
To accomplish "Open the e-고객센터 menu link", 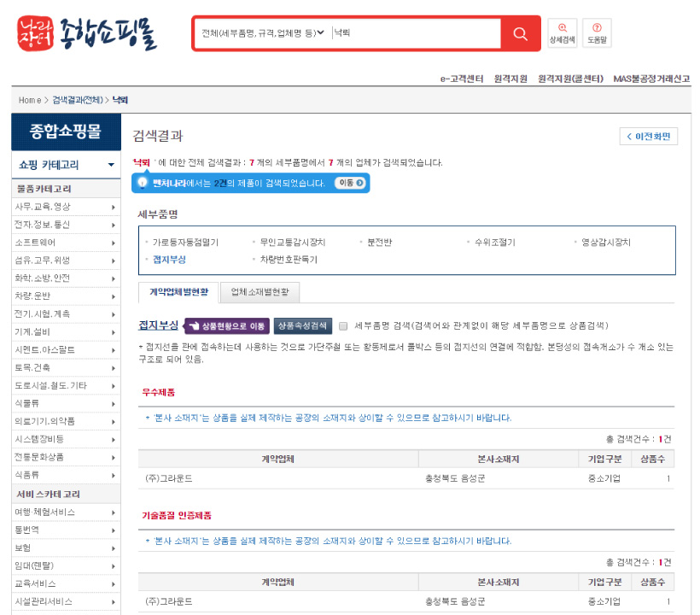I will point(462,79).
